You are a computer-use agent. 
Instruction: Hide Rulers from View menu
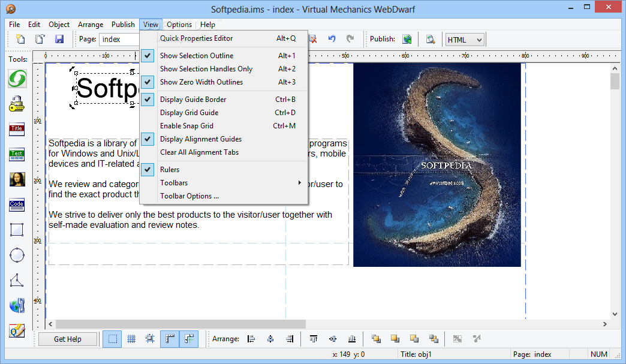coord(224,170)
